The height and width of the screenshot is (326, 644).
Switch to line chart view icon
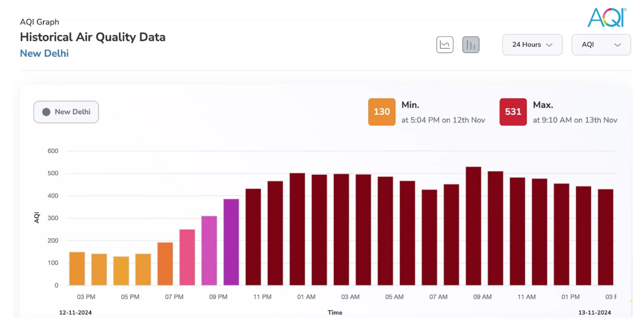click(446, 44)
